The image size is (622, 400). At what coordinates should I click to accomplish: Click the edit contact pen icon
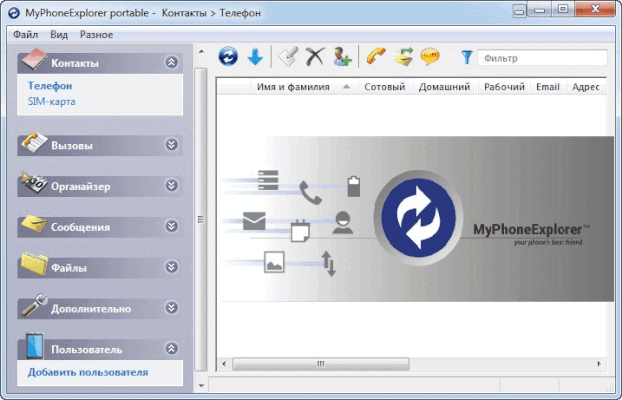[289, 56]
